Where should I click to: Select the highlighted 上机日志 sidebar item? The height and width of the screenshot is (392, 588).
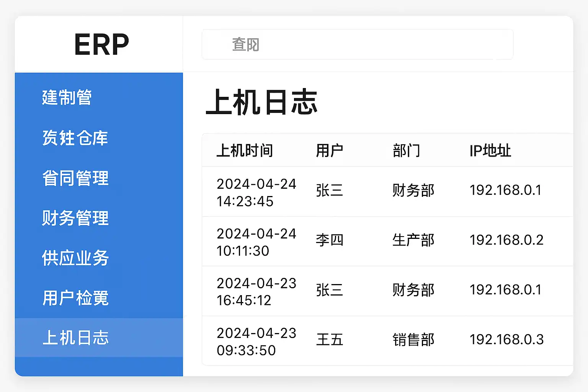(99, 338)
